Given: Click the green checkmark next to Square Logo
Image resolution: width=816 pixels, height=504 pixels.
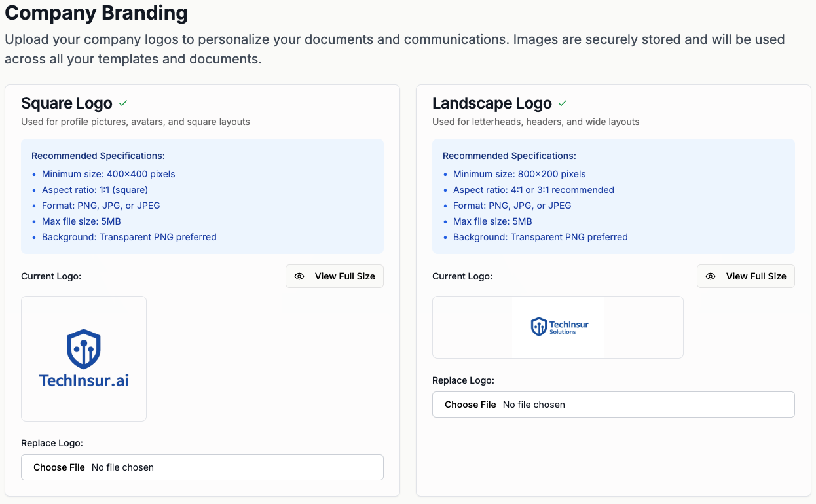Looking at the screenshot, I should pyautogui.click(x=123, y=103).
